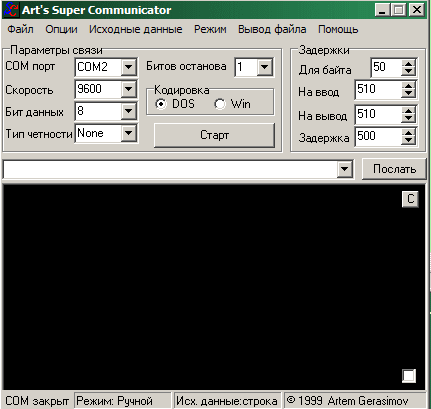Viewport: 431px width, 409px height.
Task: Decrease the Задержка value with down arrow
Action: pyautogui.click(x=408, y=140)
